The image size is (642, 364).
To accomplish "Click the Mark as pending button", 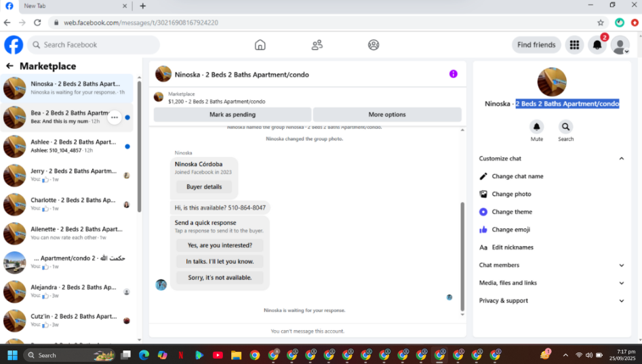I will tap(233, 115).
